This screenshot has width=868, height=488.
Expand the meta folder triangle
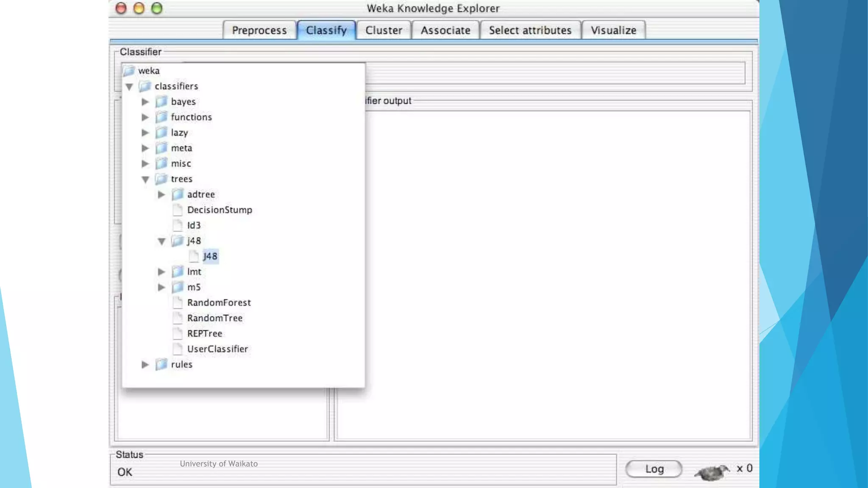(x=145, y=148)
